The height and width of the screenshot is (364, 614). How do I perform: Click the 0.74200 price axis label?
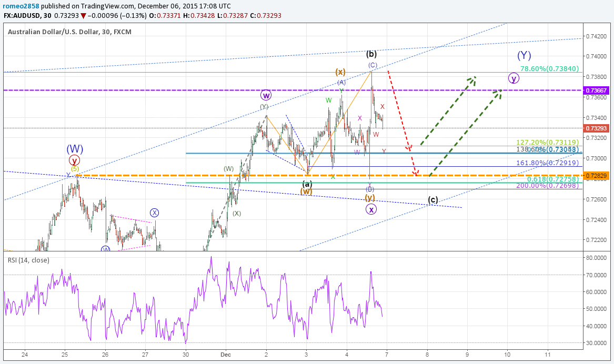tap(597, 36)
